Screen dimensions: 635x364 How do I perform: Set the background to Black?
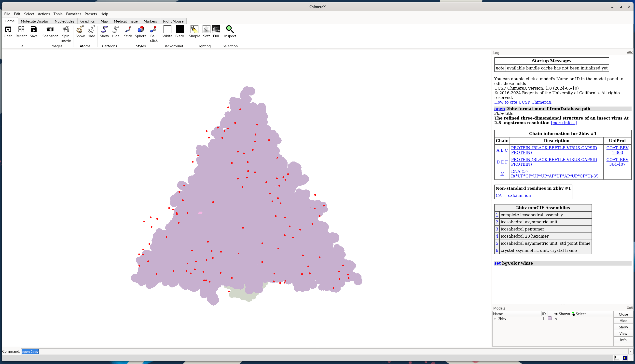point(179,30)
